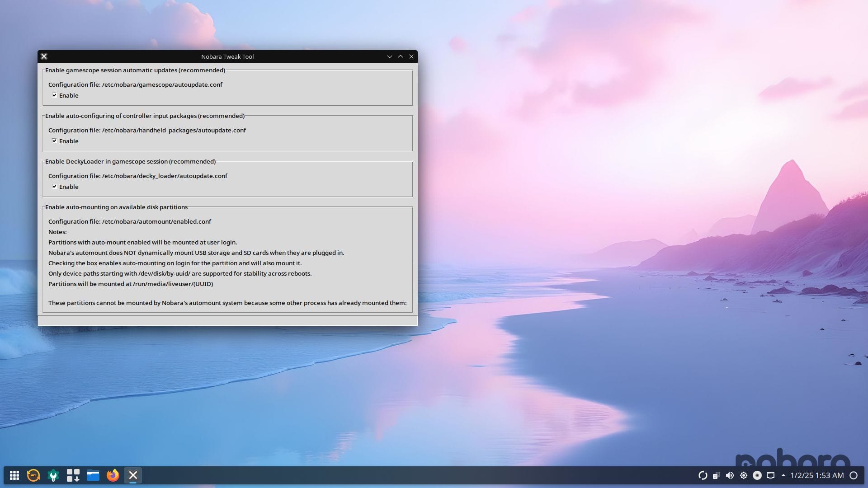The width and height of the screenshot is (868, 488).
Task: Open the clipboard manager in the system tray
Action: tap(717, 475)
